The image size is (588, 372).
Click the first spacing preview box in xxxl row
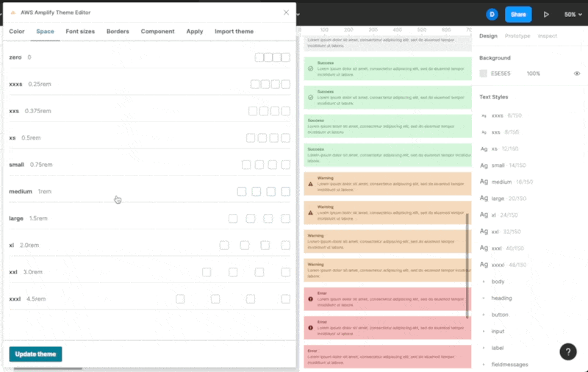[180, 299]
